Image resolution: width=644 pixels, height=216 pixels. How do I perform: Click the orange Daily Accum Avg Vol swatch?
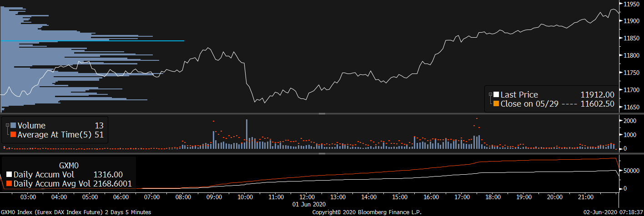(9, 183)
